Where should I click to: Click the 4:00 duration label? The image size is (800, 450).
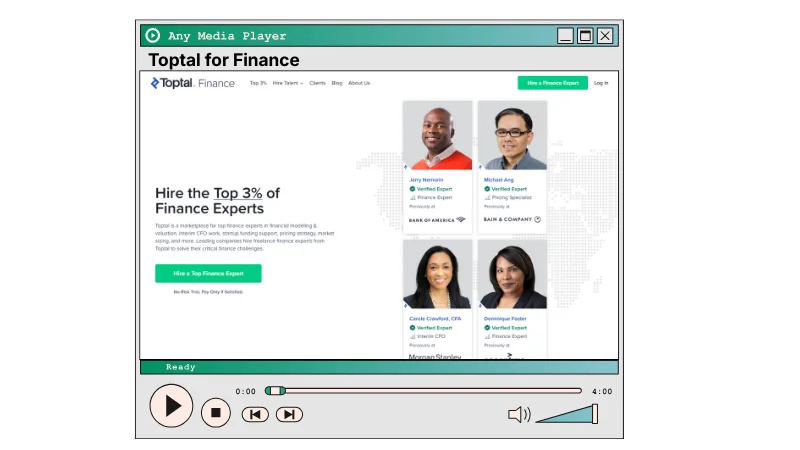click(602, 391)
